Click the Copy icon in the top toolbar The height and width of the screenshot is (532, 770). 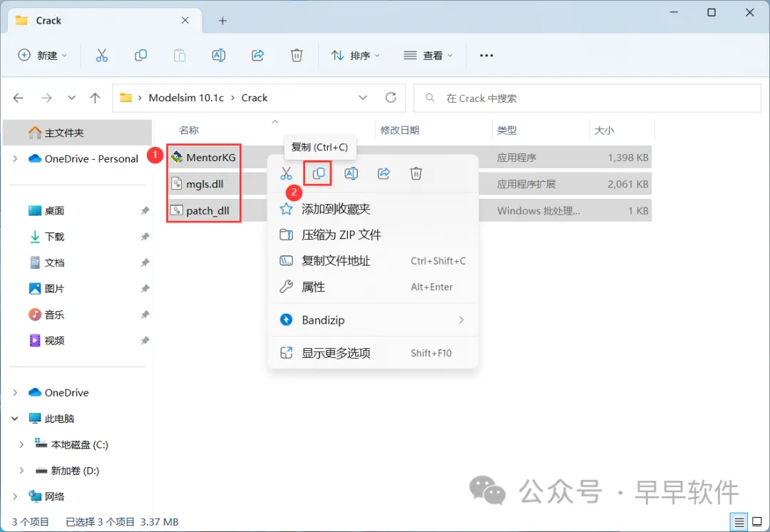coord(140,56)
